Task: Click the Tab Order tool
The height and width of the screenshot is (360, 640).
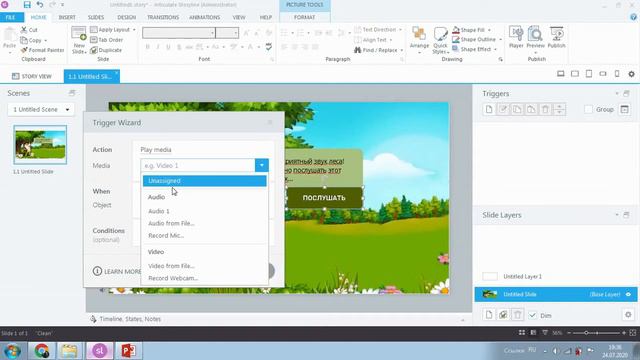Action: pyautogui.click(x=107, y=40)
